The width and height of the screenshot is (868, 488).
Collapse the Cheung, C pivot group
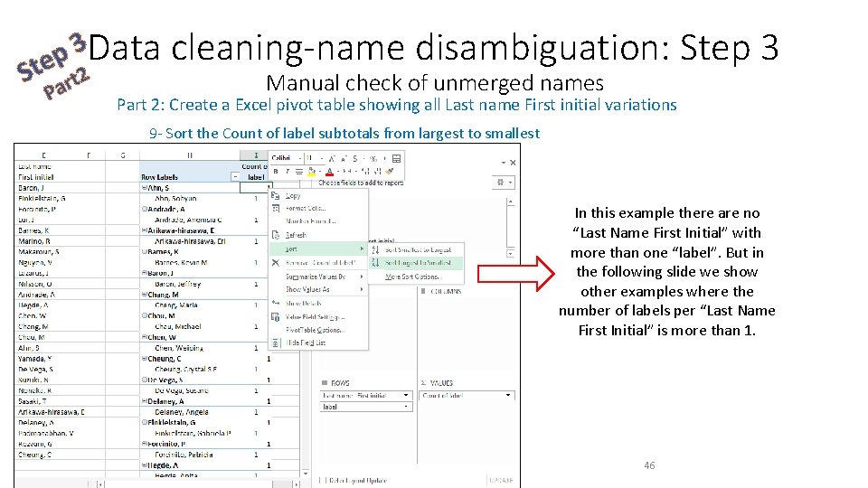tap(145, 359)
